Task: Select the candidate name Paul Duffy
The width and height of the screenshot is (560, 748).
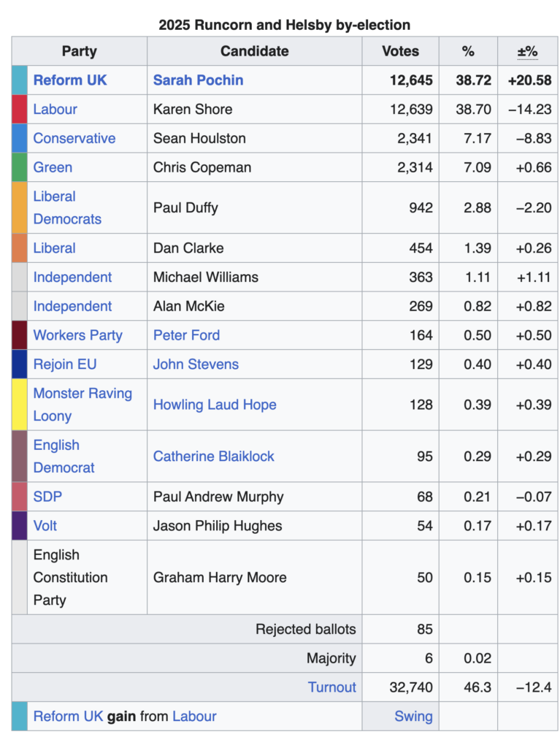Action: tap(185, 208)
